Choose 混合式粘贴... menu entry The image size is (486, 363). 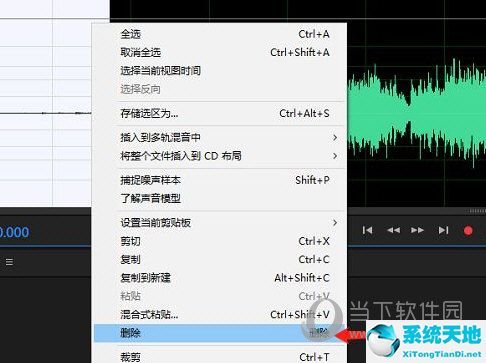[x=220, y=314]
